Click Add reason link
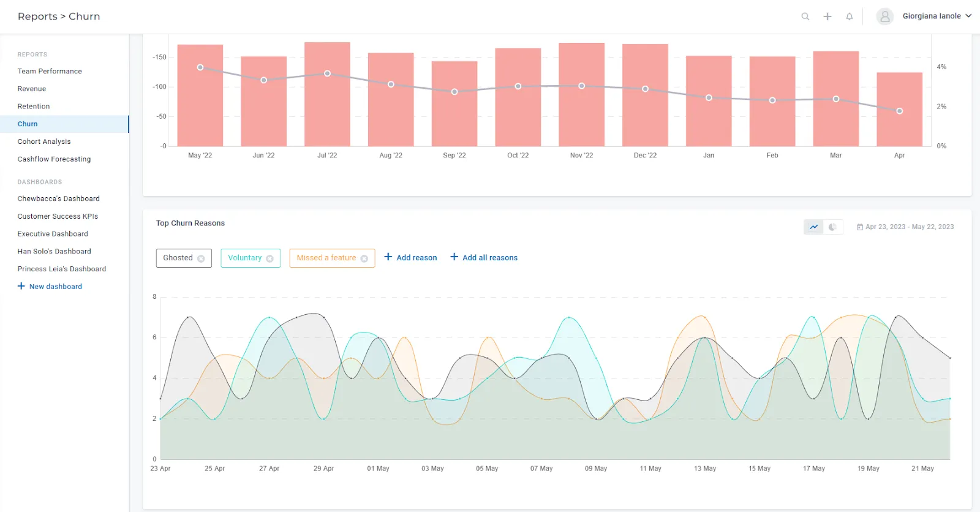980x512 pixels. coord(410,258)
